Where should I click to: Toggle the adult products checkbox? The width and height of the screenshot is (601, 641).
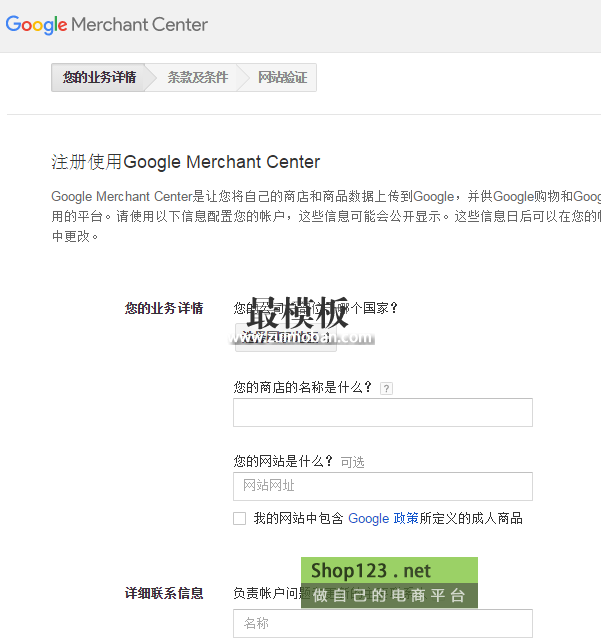(x=240, y=518)
